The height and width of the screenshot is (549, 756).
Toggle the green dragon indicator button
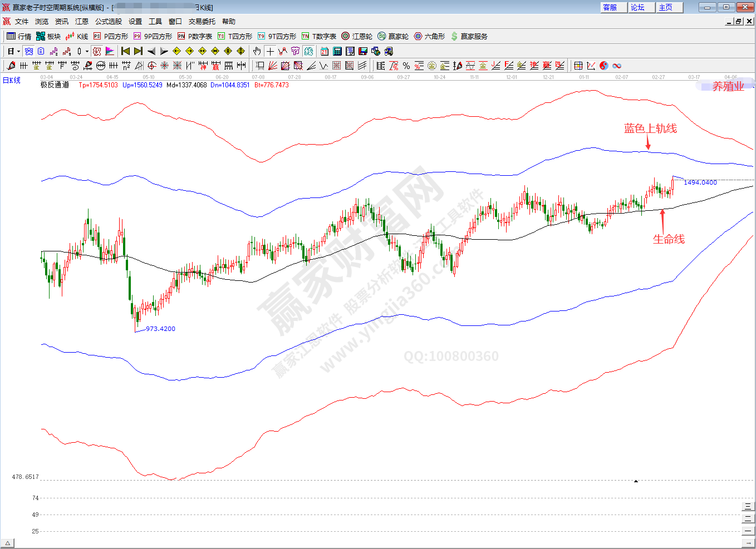click(308, 51)
